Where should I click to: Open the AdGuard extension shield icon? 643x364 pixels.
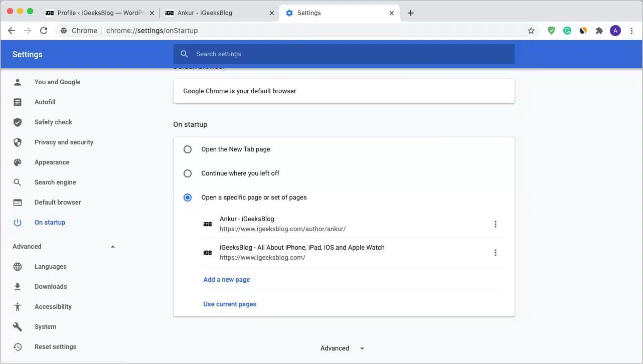[551, 30]
